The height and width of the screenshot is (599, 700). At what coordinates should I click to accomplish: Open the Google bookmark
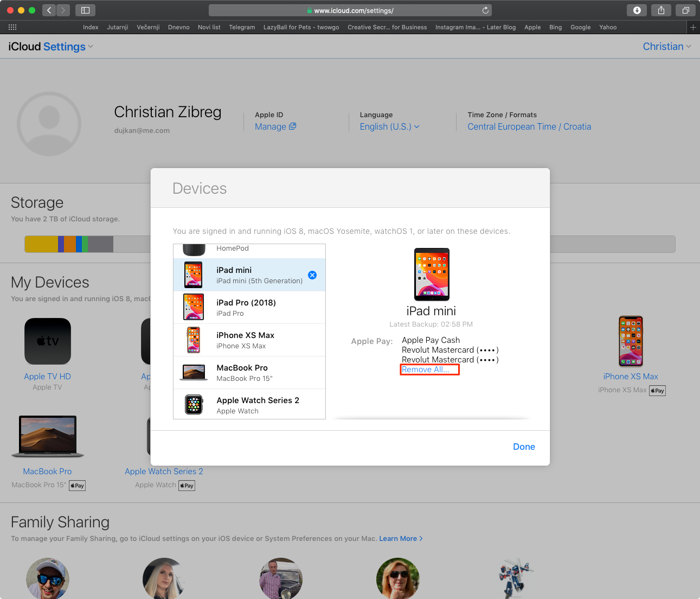click(580, 27)
